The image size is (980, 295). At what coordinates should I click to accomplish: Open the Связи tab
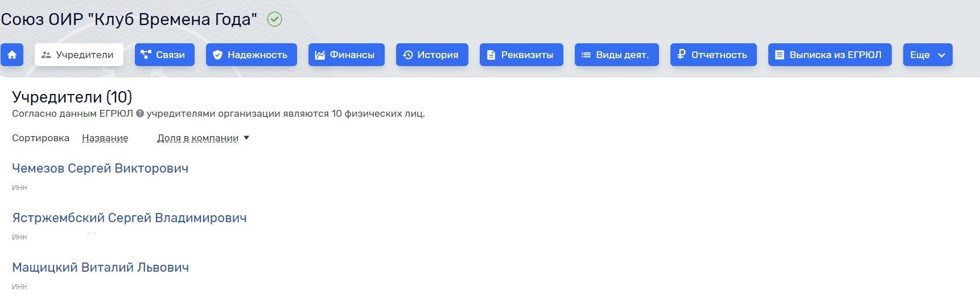pyautogui.click(x=164, y=55)
